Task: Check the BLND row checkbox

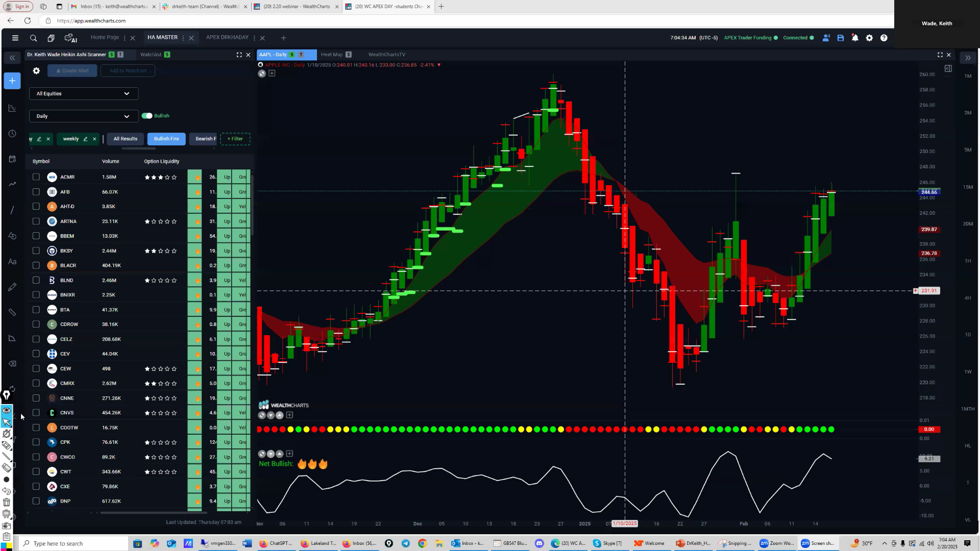Action: [36, 280]
